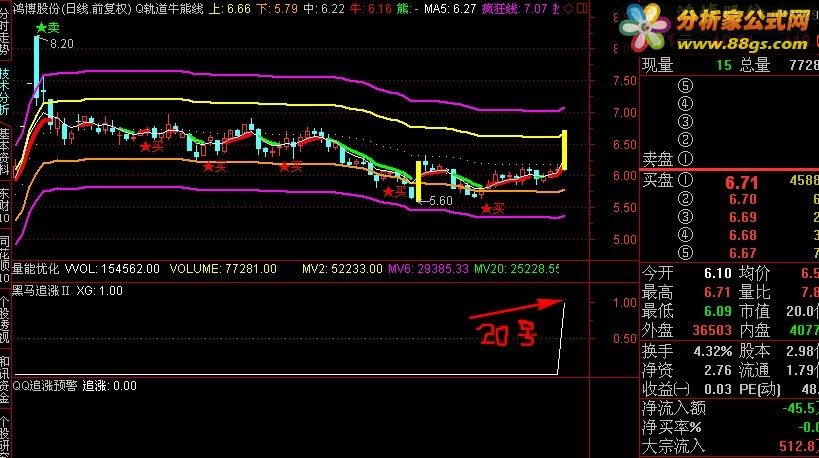Screen dimensions: 819x458
Task: Click the 最高 6.71 value
Action: (x=718, y=292)
